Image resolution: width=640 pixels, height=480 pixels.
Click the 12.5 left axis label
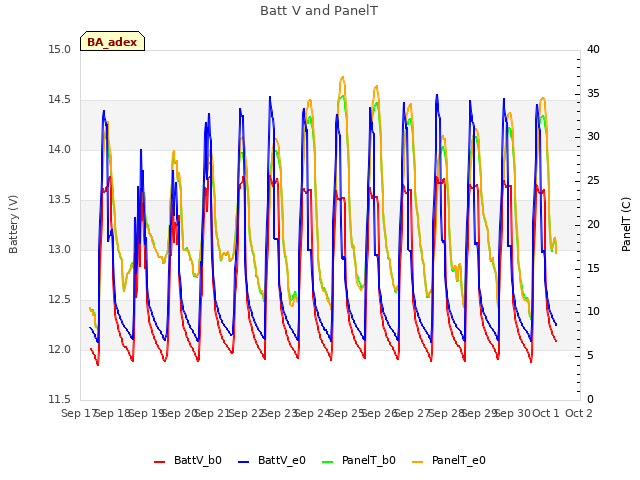(x=60, y=300)
